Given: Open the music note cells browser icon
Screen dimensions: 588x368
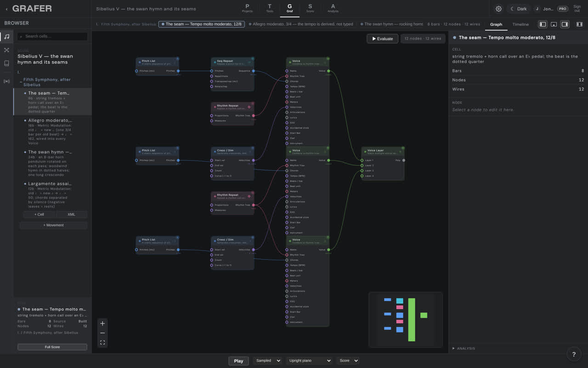Looking at the screenshot, I should [x=6, y=36].
